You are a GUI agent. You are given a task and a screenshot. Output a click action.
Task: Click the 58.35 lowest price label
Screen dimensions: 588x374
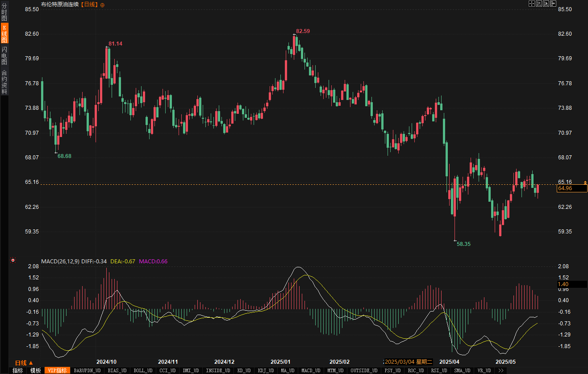(463, 244)
